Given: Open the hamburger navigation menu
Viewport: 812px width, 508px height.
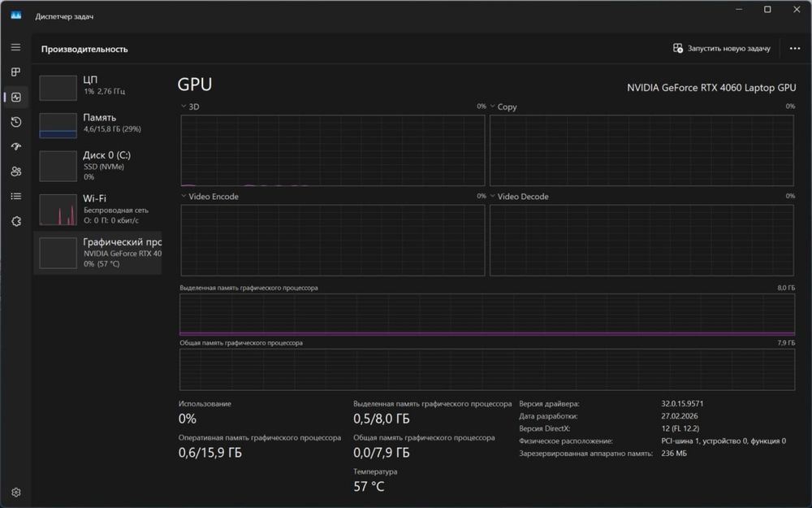Looking at the screenshot, I should coord(15,47).
